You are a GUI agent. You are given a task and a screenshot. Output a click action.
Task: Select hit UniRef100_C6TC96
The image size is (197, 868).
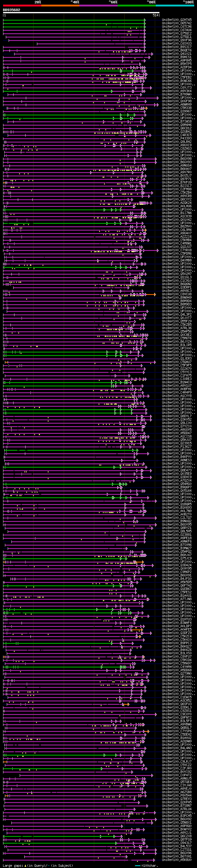click(177, 26)
